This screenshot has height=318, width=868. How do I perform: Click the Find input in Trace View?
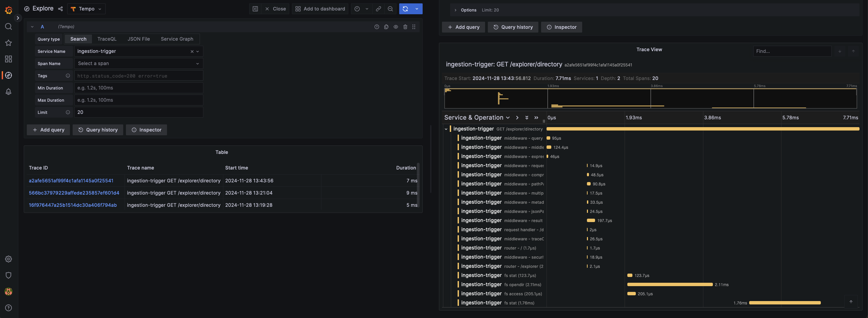[x=792, y=51]
